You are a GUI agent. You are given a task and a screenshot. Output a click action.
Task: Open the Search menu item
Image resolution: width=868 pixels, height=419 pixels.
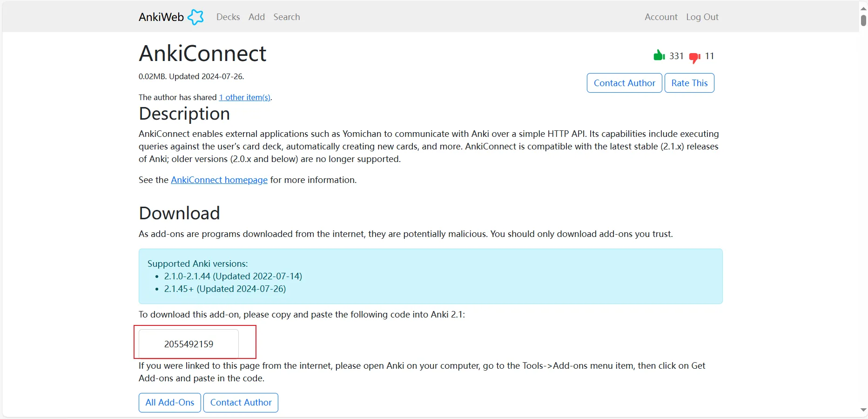coord(287,17)
